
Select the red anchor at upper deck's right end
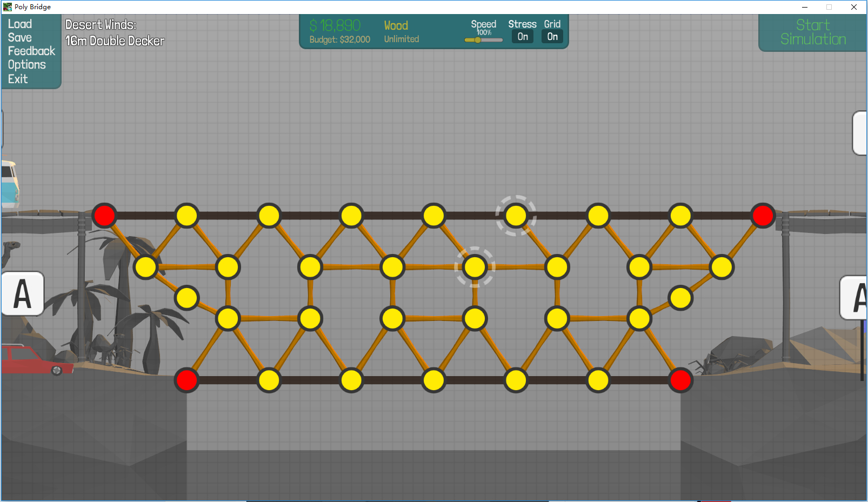pos(763,216)
